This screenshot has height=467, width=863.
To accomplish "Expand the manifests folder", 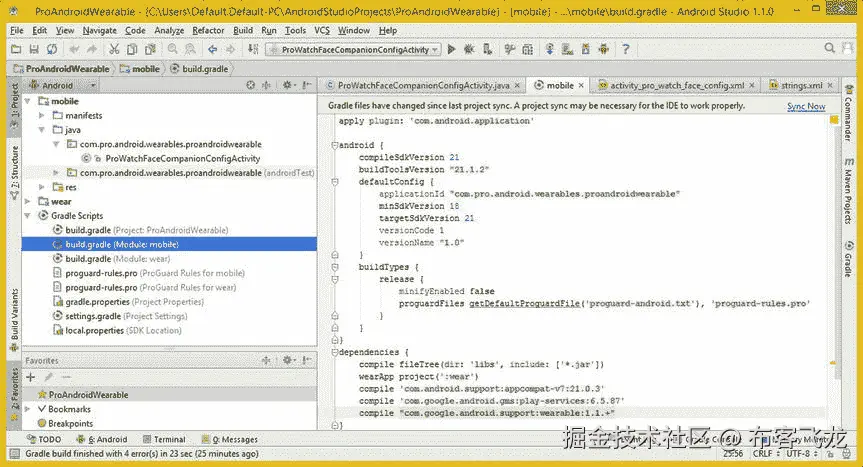I will pos(42,116).
